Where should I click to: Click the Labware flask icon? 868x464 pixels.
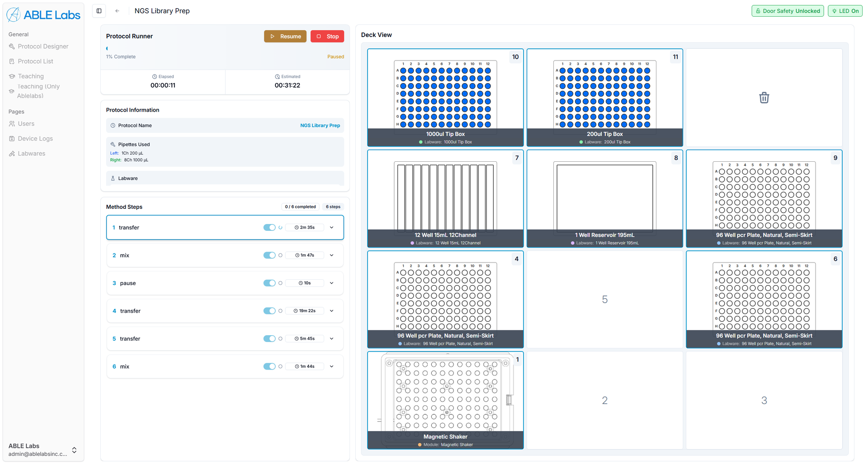(113, 178)
